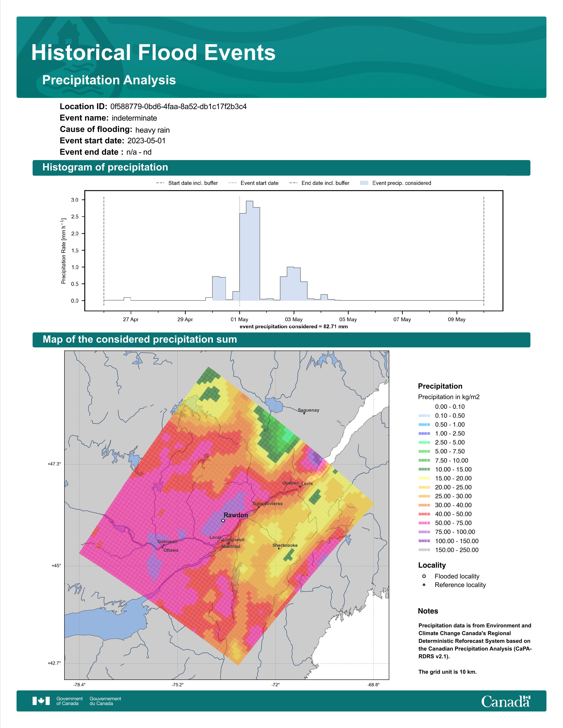Click the Longueuil label on the map

[x=233, y=540]
